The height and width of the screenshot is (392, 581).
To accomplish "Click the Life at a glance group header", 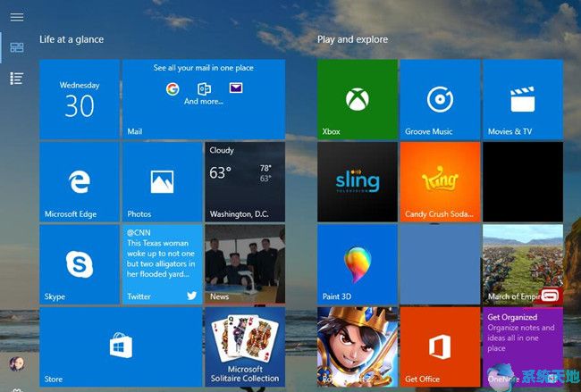I will (72, 39).
